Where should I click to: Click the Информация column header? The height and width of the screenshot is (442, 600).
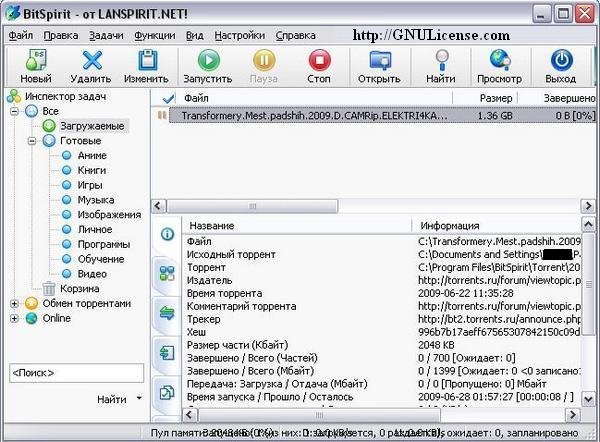click(x=450, y=226)
